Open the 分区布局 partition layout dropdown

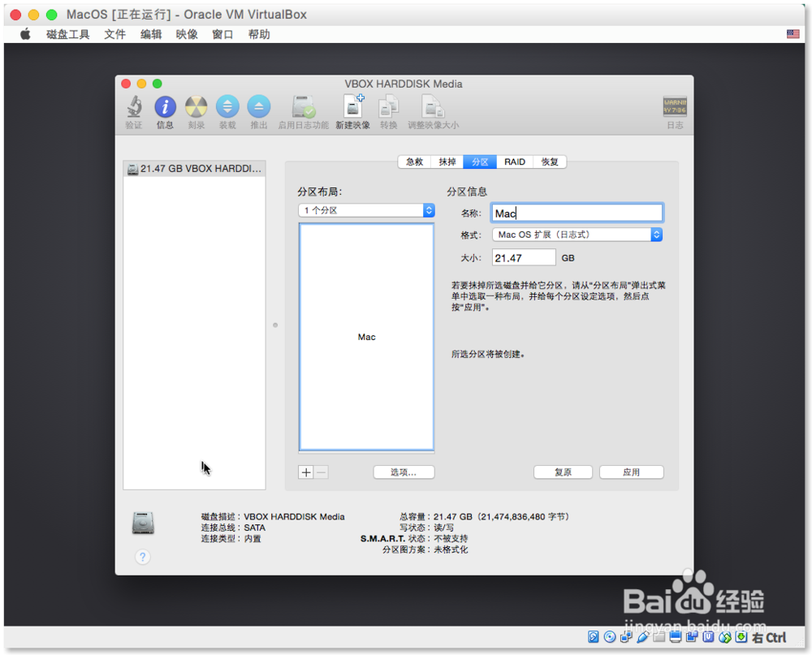(365, 210)
